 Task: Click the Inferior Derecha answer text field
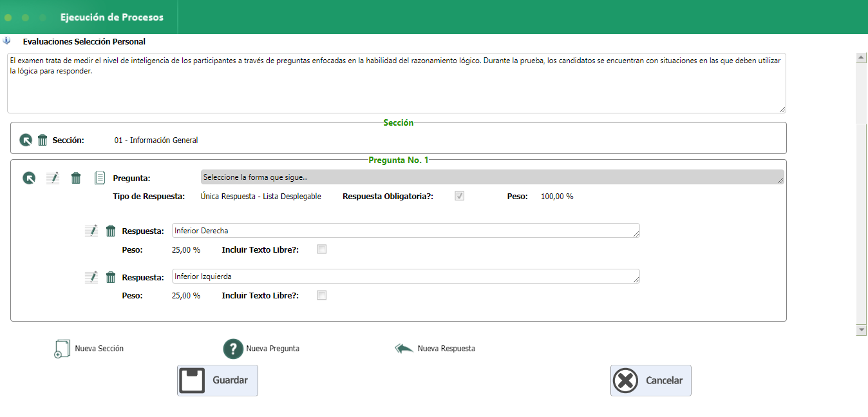click(x=406, y=231)
